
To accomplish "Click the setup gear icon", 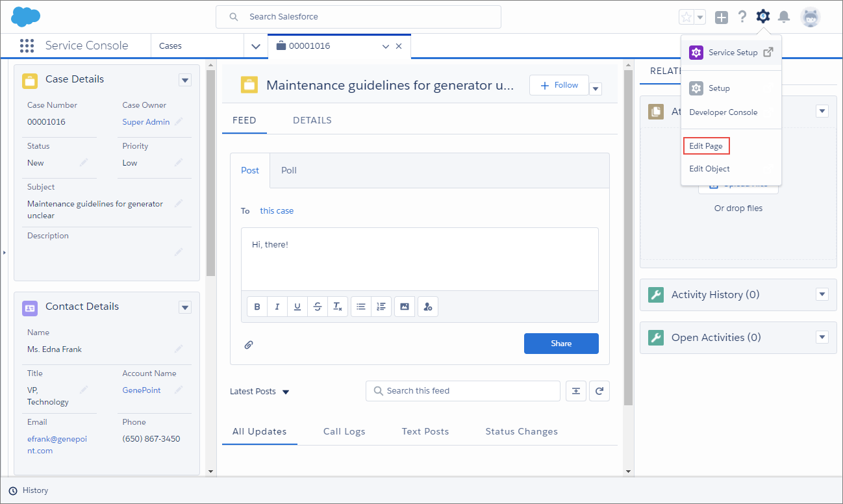I will coord(763,17).
